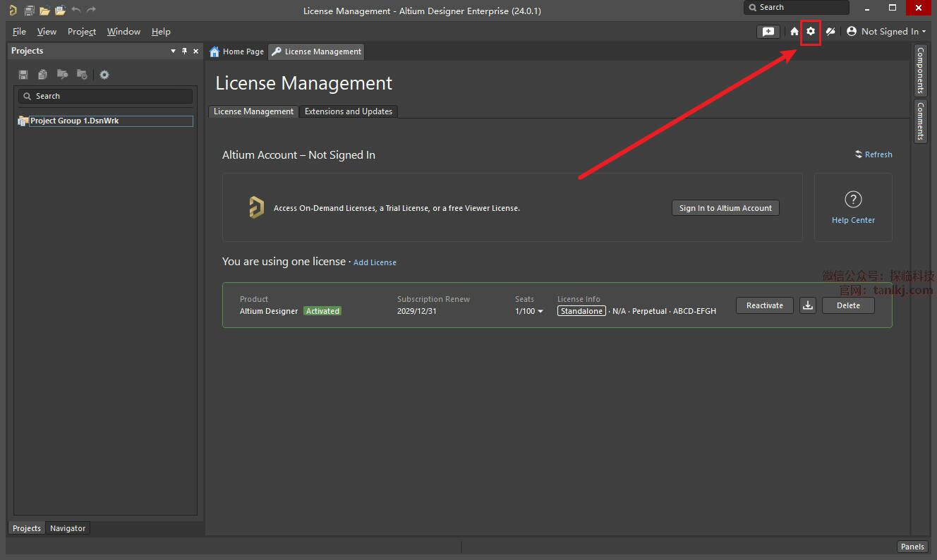
Task: Click the Altium Designer product name
Action: (x=269, y=311)
